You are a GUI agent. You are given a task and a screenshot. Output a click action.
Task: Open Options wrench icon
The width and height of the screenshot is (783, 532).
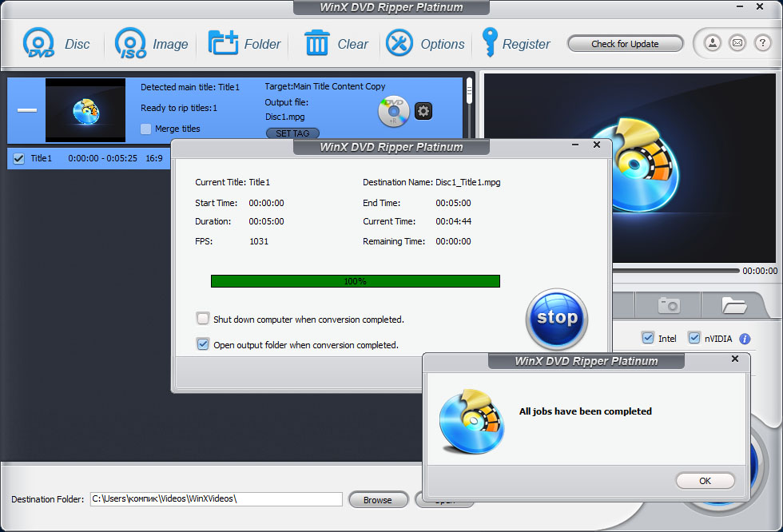pyautogui.click(x=399, y=43)
